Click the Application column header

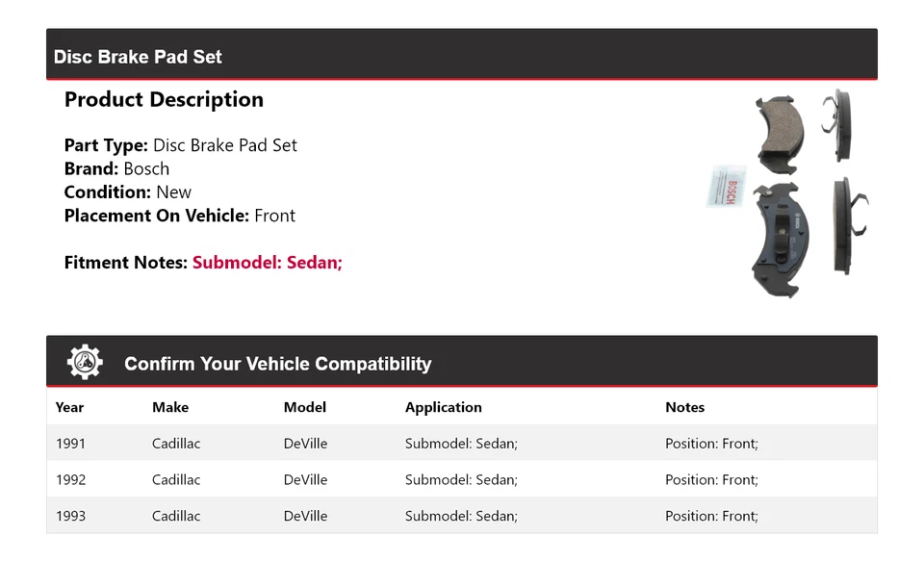[x=443, y=407]
